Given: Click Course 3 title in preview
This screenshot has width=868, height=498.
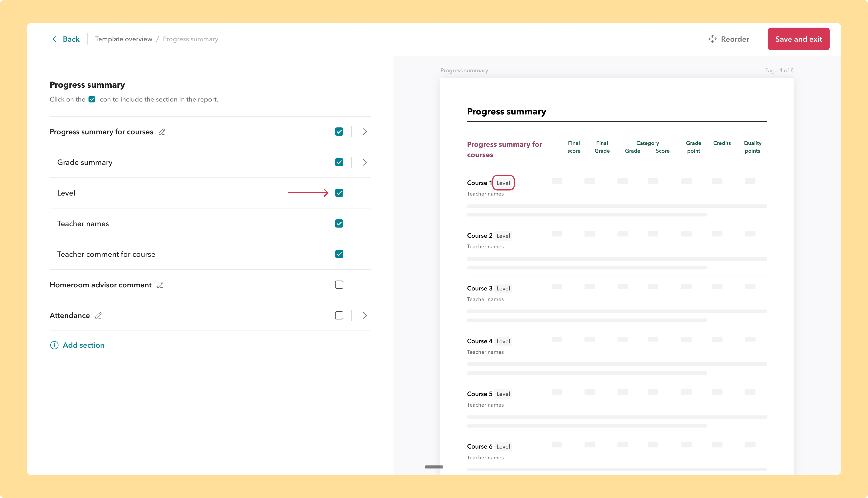Looking at the screenshot, I should (480, 288).
